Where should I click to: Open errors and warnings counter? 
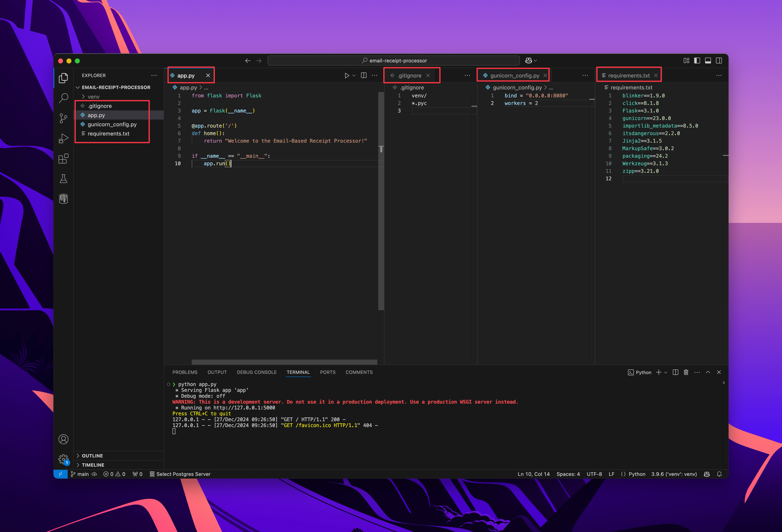click(x=114, y=474)
